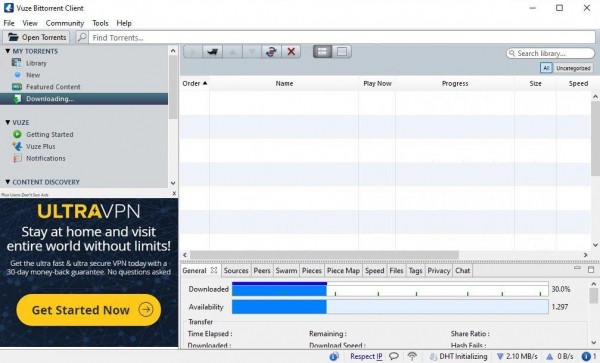
Task: Expand the CONTENT DISCOVERY section
Action: (x=8, y=182)
